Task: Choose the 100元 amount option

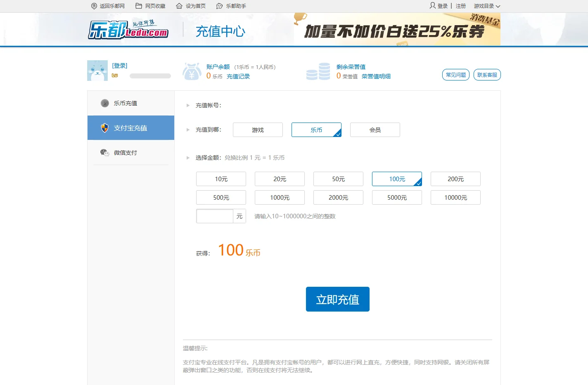Action: [x=397, y=179]
